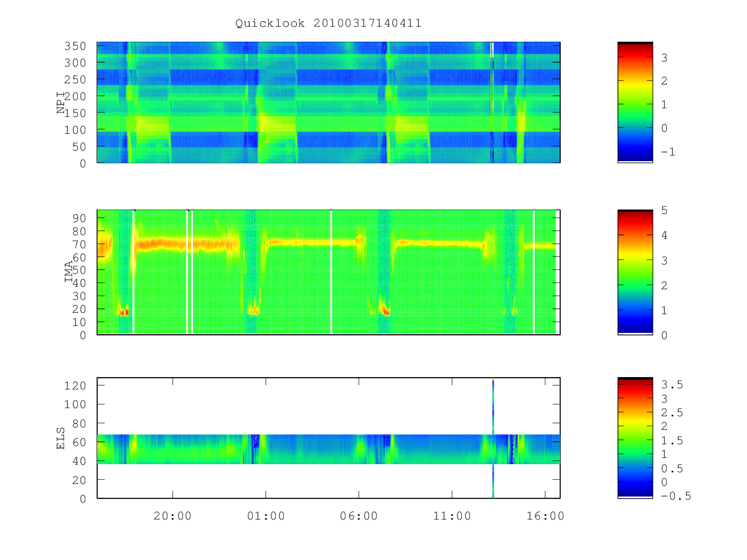Click the 1 label on the IMA color bar

point(664,310)
